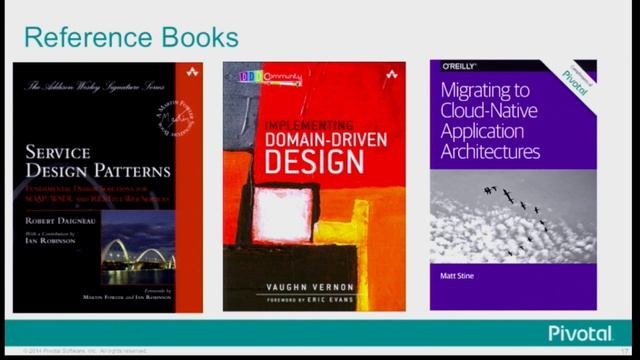Click the Migrating to Cloud-Native Application Architectures cover
640x360 pixels.
[x=513, y=185]
